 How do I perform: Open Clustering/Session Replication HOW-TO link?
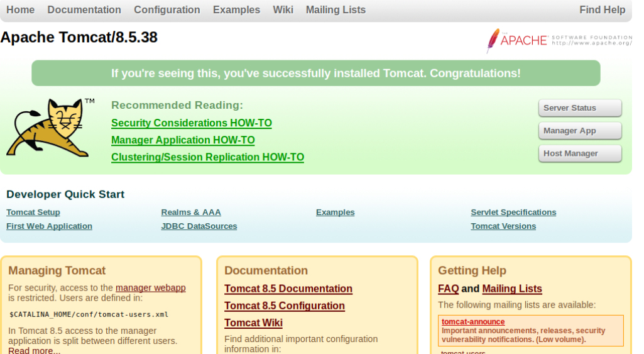[x=207, y=157]
